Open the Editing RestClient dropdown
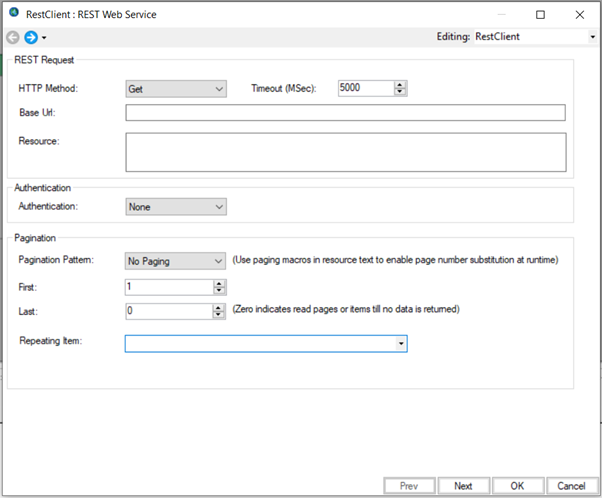Viewport: 602px width, 498px height. [x=592, y=37]
